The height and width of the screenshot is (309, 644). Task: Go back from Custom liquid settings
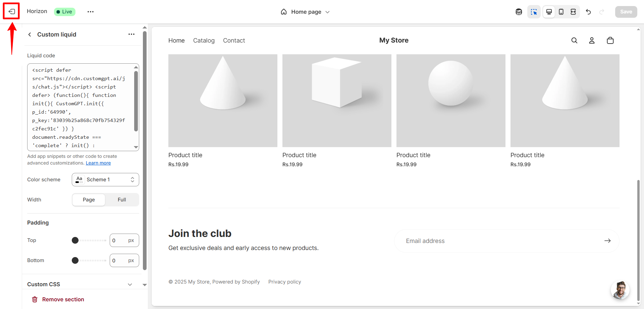click(30, 35)
